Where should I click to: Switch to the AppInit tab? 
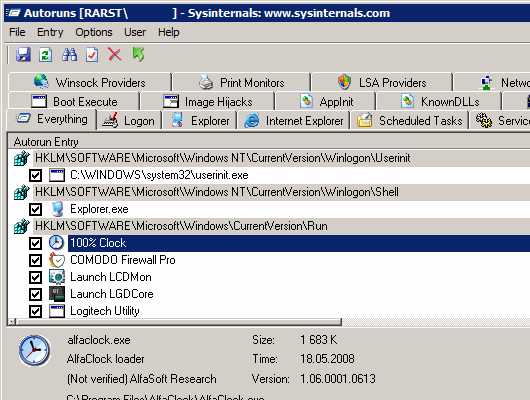[x=326, y=101]
